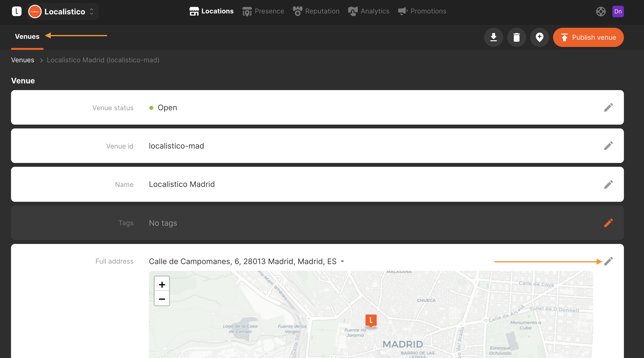
Task: Edit the venue Name field
Action: click(x=609, y=184)
